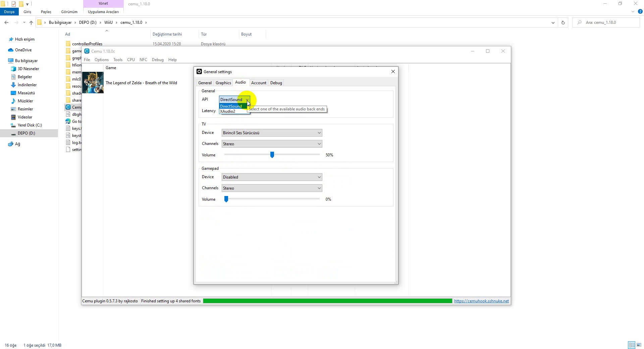Open OneDrive in the navigation pane
The width and height of the screenshot is (644, 349).
click(23, 50)
